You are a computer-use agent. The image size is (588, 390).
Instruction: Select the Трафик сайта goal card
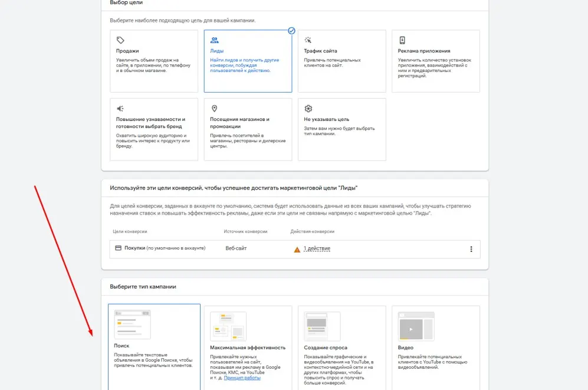pyautogui.click(x=341, y=61)
